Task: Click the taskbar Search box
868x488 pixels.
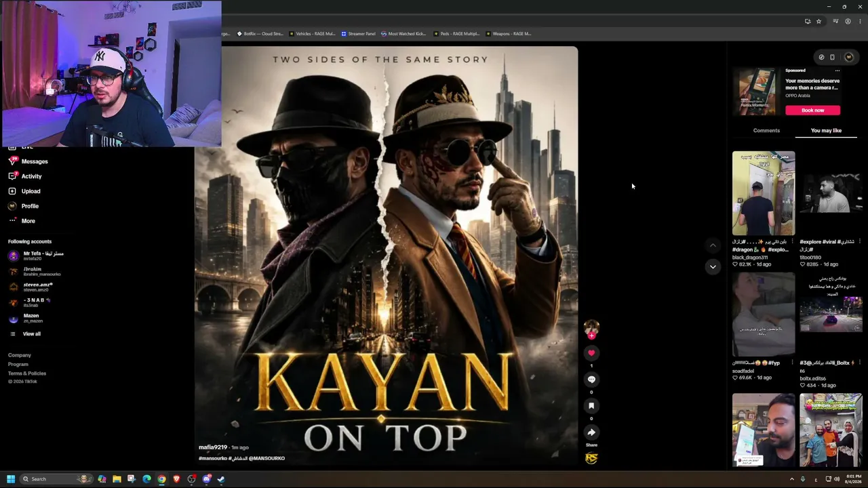Action: coord(56,479)
